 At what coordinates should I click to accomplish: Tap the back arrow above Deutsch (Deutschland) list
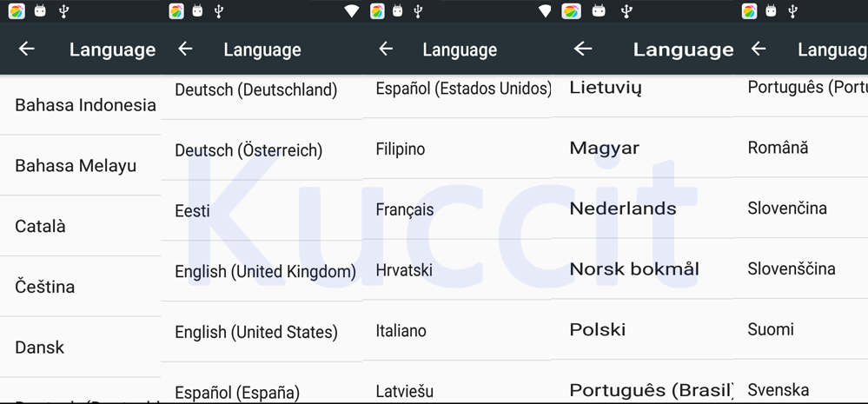(185, 49)
